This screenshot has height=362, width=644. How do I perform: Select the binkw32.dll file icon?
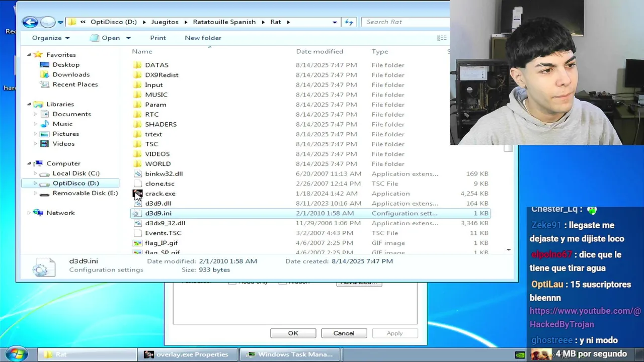[138, 173]
